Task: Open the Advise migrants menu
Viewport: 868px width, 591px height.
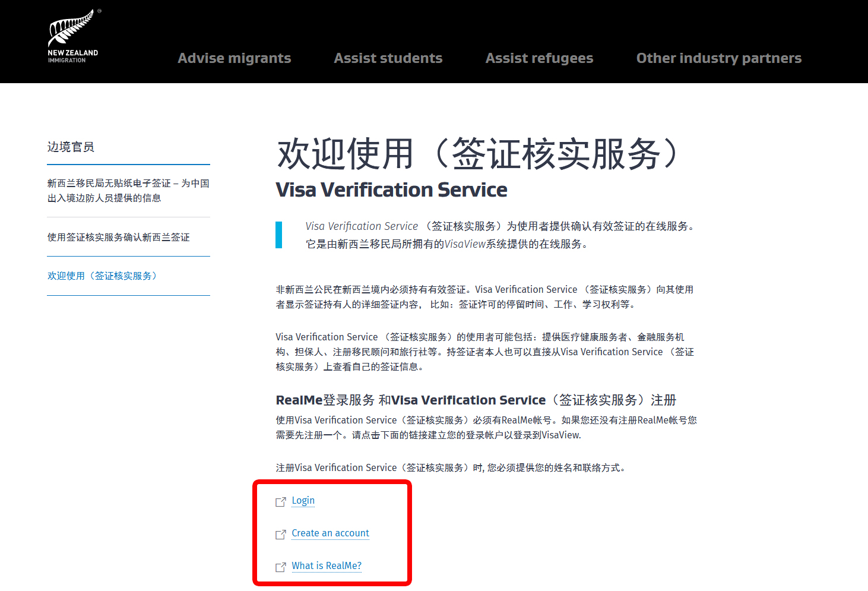Action: pyautogui.click(x=235, y=58)
